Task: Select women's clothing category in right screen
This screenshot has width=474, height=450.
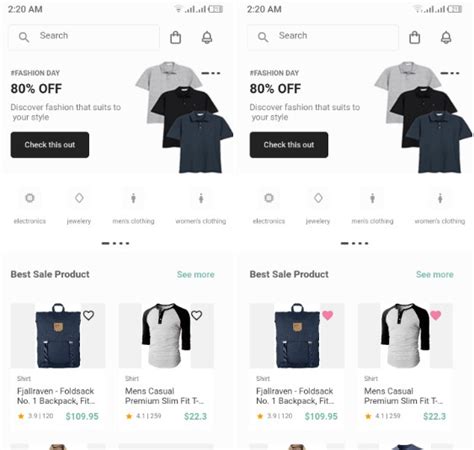Action: pos(440,207)
